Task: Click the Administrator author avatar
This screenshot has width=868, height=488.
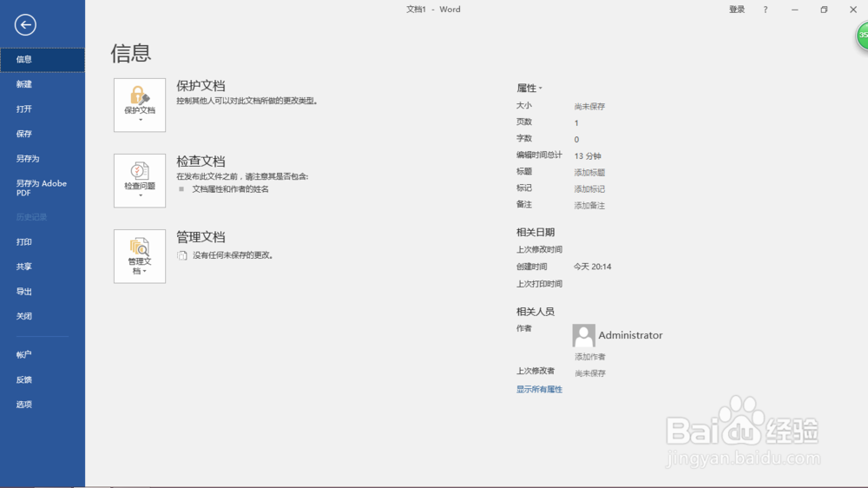Action: [583, 336]
